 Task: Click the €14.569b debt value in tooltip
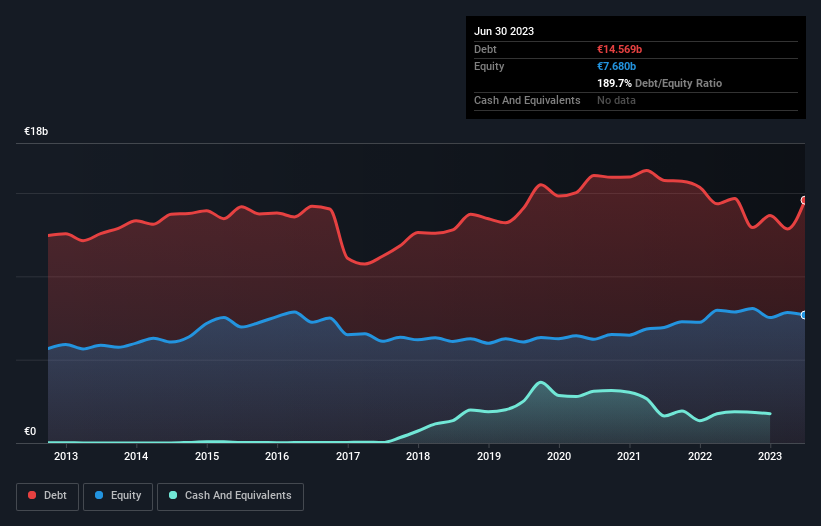pos(619,49)
